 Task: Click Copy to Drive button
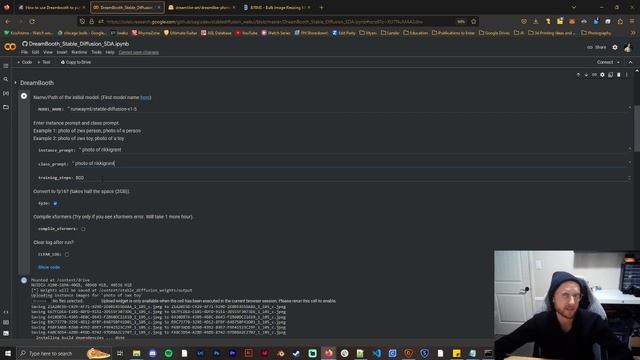tap(76, 62)
